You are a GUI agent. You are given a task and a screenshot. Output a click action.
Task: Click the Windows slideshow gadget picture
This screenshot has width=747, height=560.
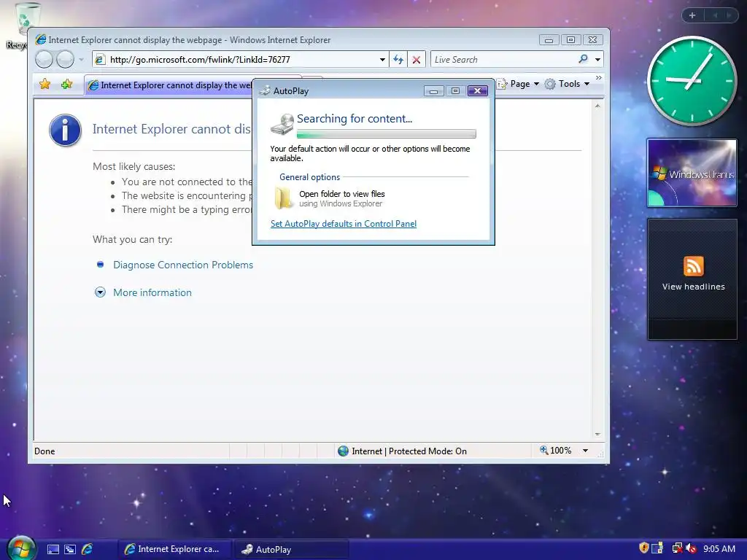[692, 173]
